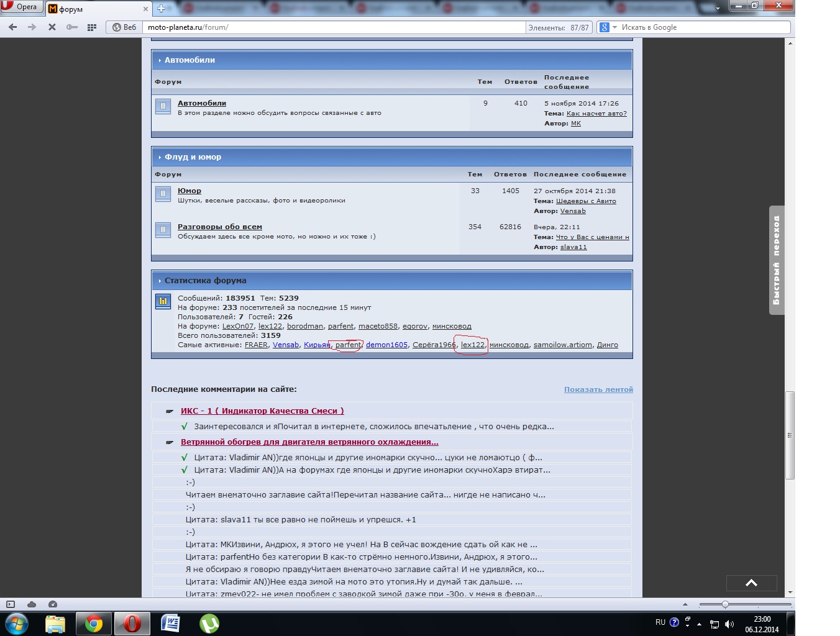The width and height of the screenshot is (840, 636).
Task: Open the password wand key icon
Action: [x=72, y=27]
